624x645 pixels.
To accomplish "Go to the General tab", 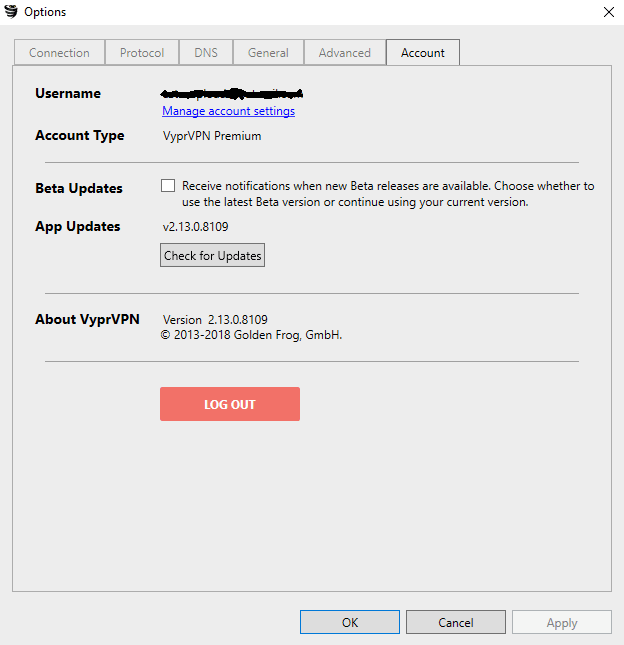I will click(x=268, y=53).
